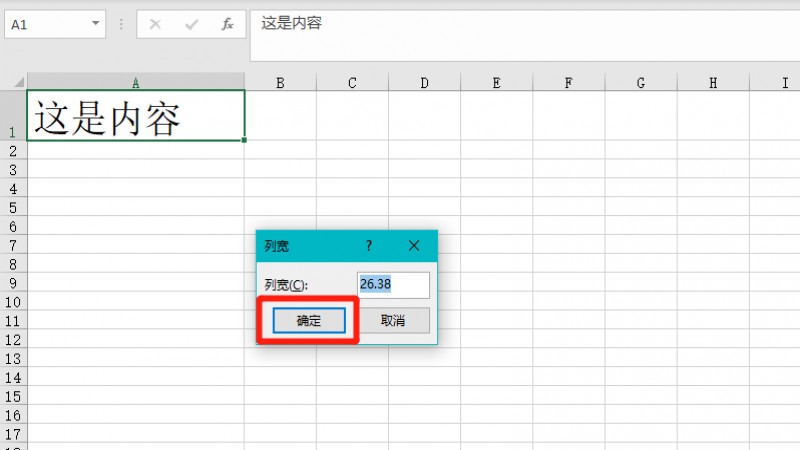Confirm column width with the 确定 button
This screenshot has height=450, width=800.
click(309, 320)
